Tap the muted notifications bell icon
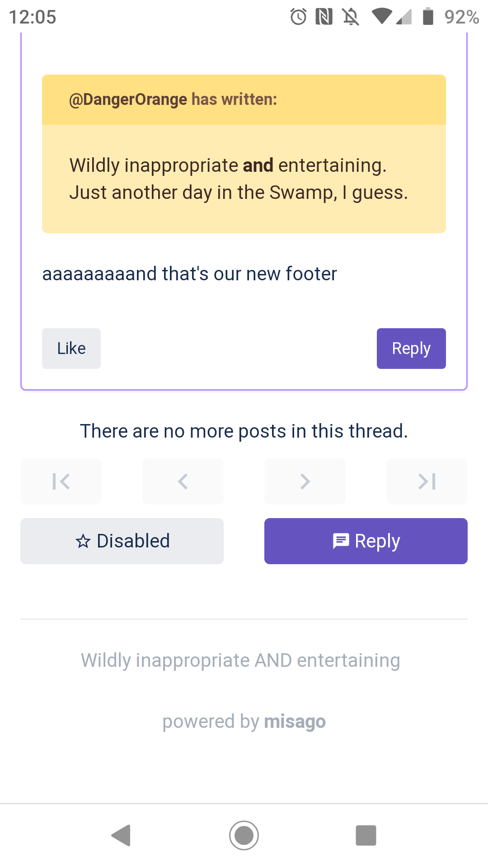Image resolution: width=488 pixels, height=868 pixels. click(x=351, y=17)
